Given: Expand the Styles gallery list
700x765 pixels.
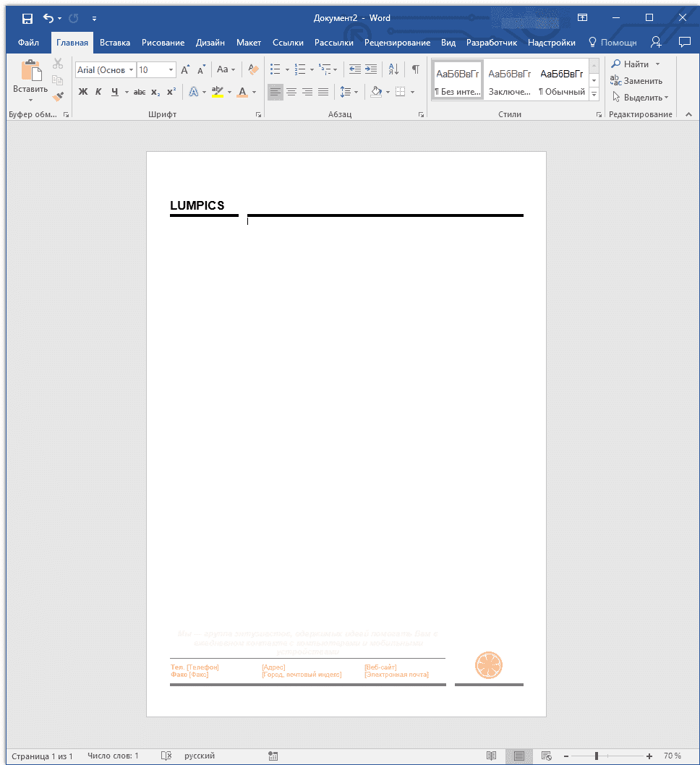Looking at the screenshot, I should click(x=594, y=95).
